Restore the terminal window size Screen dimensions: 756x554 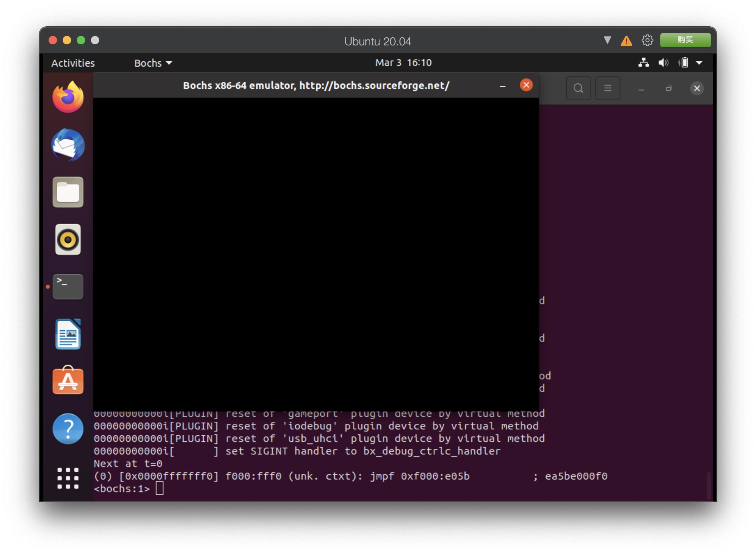point(669,88)
